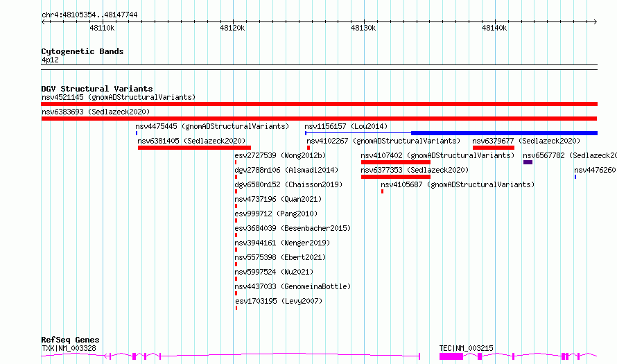Open the nsv6567782 variant label
617x364 pixels.
(x=570, y=155)
